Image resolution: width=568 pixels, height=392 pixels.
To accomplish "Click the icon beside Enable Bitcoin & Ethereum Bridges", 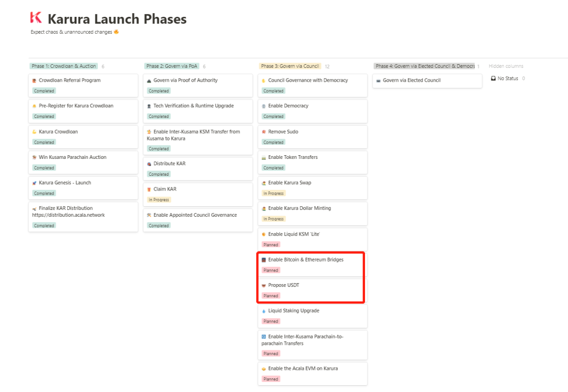I will tap(264, 260).
